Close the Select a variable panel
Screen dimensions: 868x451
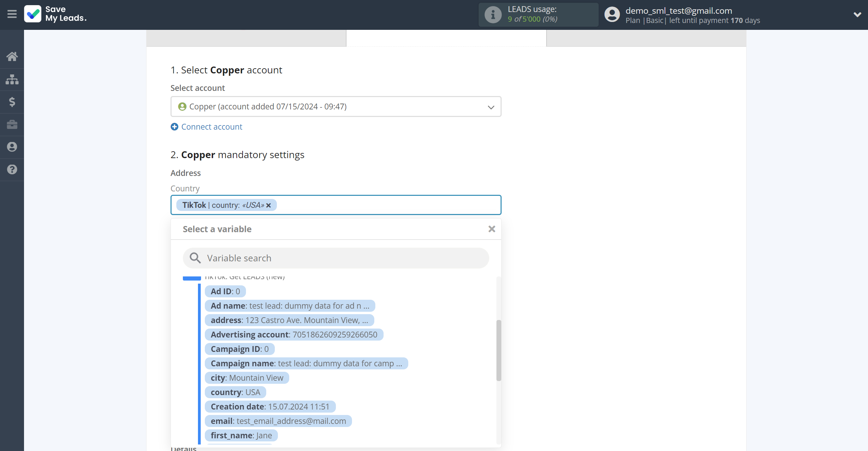[x=492, y=229]
